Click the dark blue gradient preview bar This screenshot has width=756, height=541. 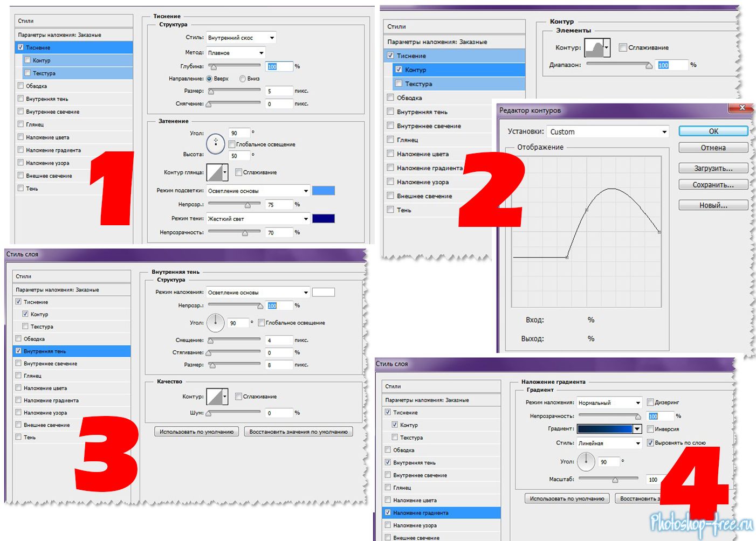[x=604, y=429]
